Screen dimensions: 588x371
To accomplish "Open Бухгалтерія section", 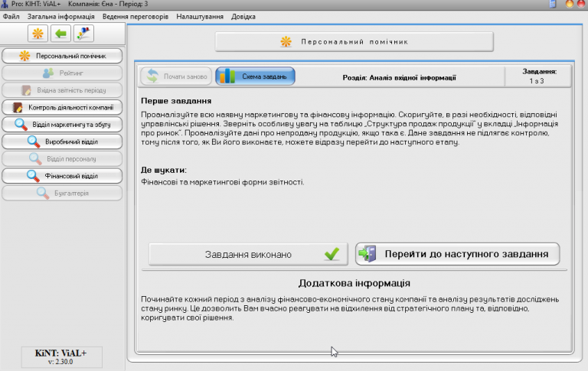I will coord(62,193).
